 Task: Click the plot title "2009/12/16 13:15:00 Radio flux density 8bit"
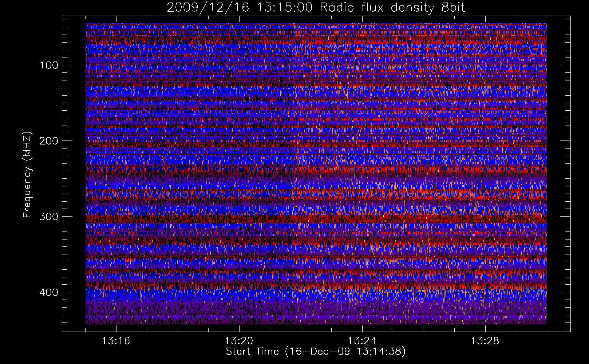[x=316, y=7]
